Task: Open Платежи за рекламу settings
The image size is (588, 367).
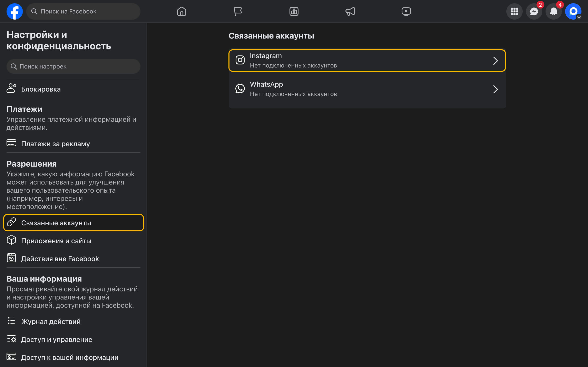Action: (55, 144)
